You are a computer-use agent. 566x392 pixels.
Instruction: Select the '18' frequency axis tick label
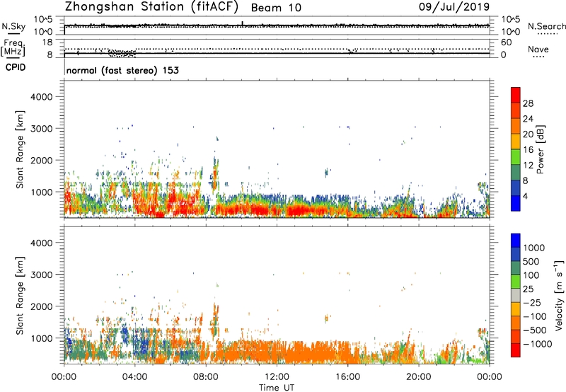[47, 42]
